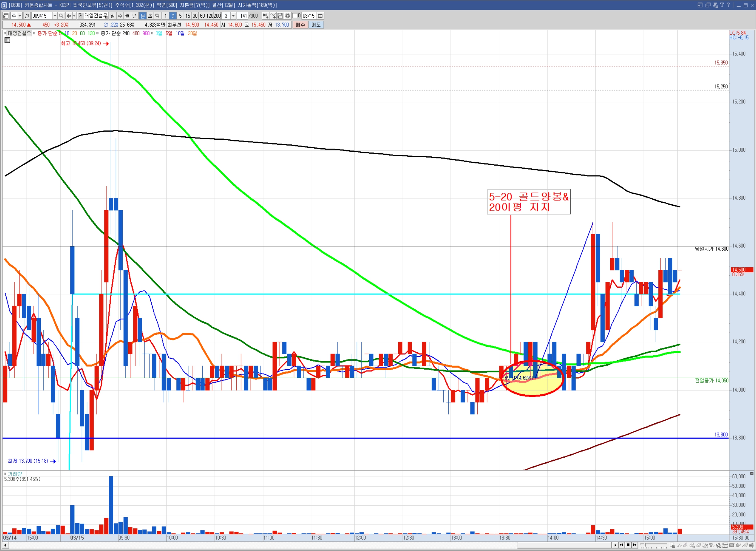Click the stock search magnifier icon

(x=61, y=16)
